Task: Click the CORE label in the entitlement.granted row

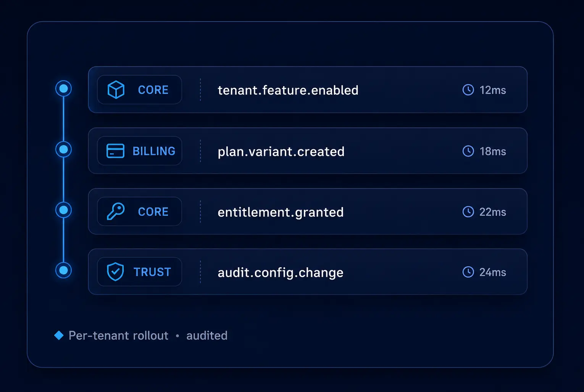Action: tap(153, 212)
